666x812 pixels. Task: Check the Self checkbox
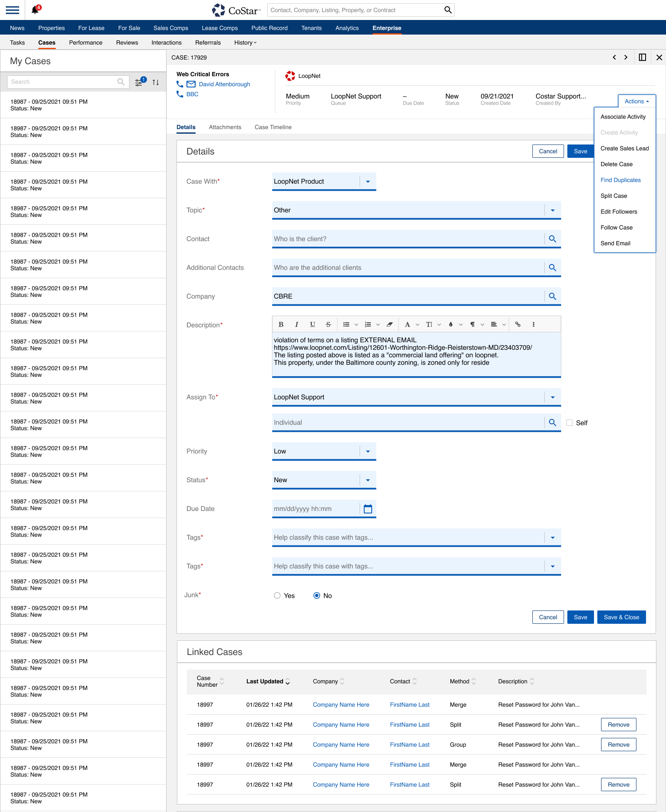pyautogui.click(x=569, y=423)
